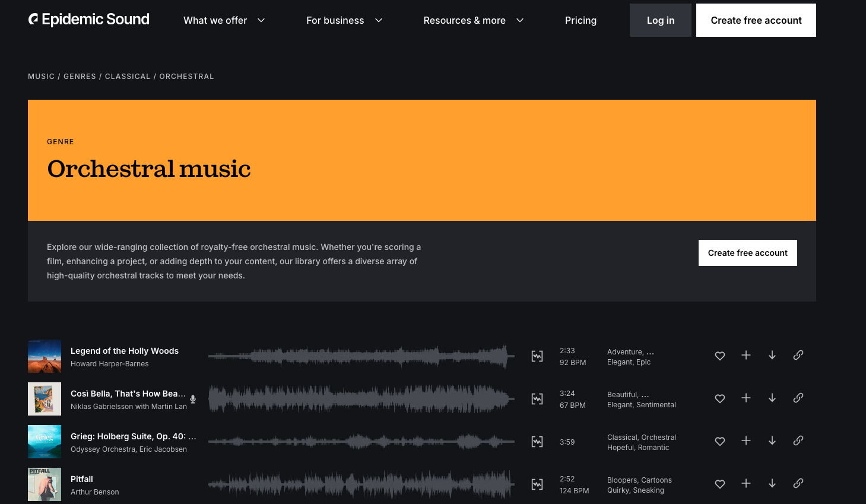The height and width of the screenshot is (504, 866).
Task: Add Pitfall to a playlist
Action: coord(746,483)
